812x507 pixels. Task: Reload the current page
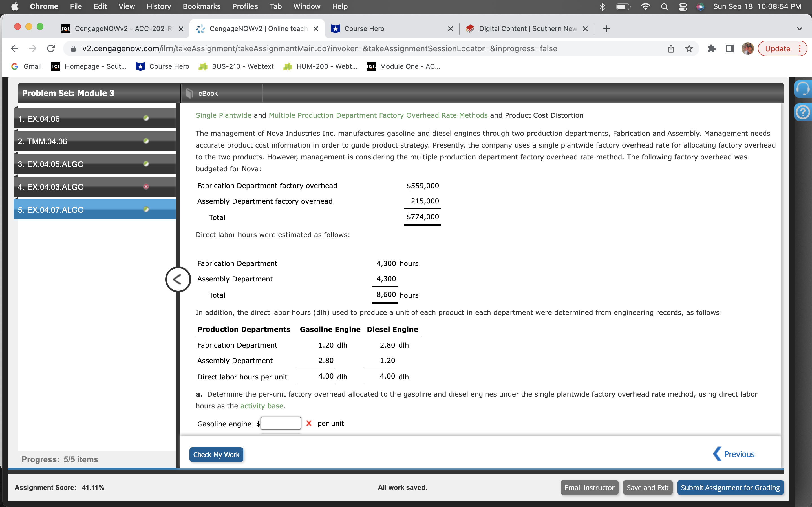pos(50,48)
